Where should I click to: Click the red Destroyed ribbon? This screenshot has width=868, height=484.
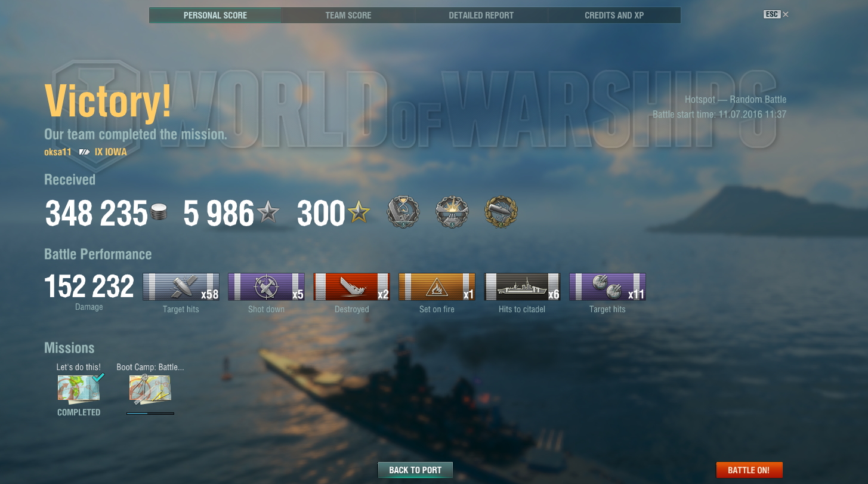point(351,287)
